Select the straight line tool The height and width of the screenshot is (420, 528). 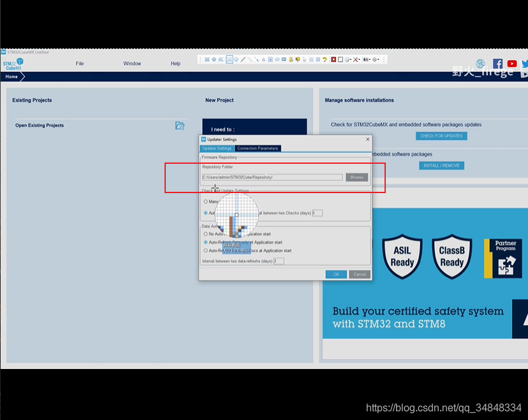(250, 59)
